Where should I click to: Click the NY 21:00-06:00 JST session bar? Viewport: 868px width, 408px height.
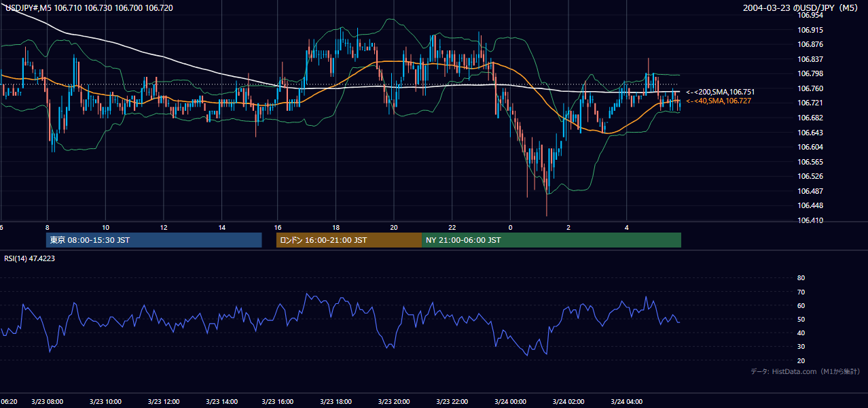pos(551,240)
